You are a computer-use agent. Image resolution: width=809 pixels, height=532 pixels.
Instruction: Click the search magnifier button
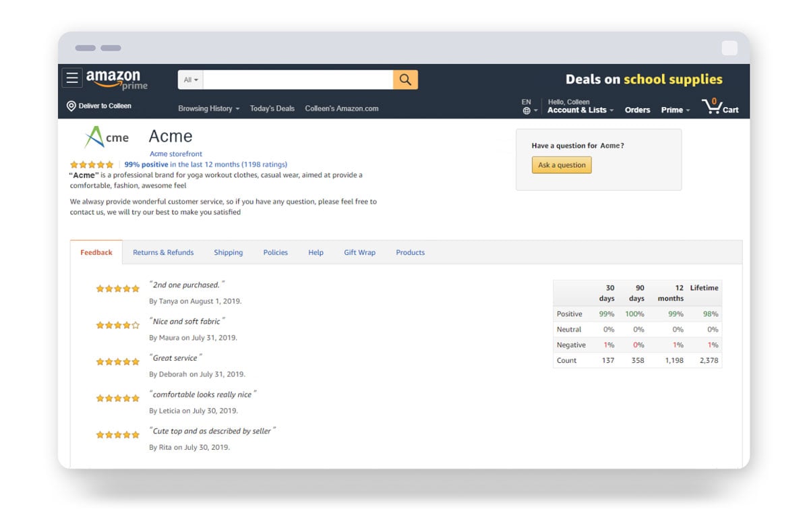(x=405, y=80)
